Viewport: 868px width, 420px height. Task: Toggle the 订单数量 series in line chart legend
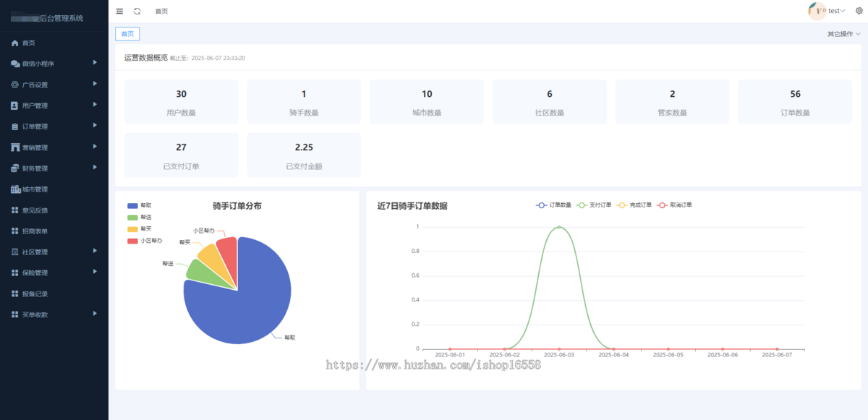553,205
